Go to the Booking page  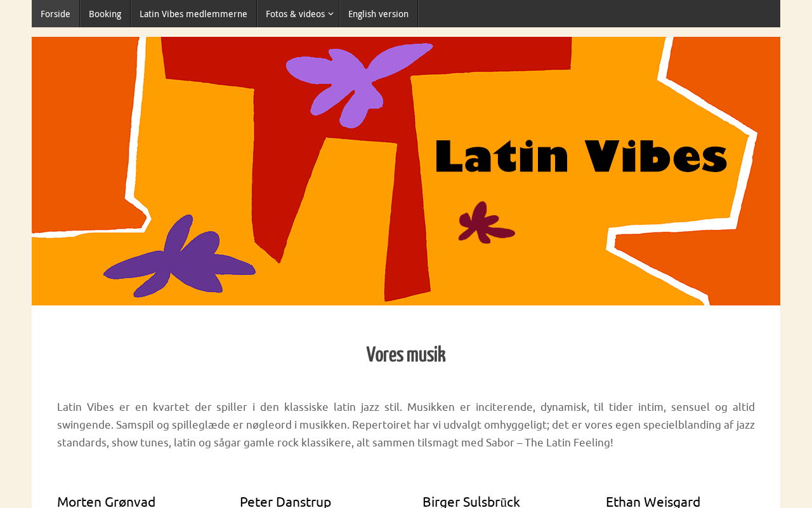tap(105, 14)
